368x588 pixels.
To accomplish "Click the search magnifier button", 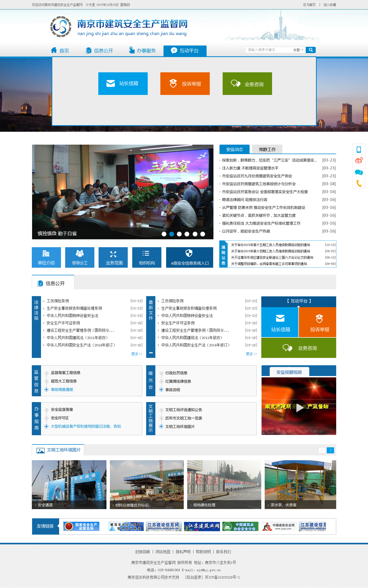I will click(x=310, y=50).
